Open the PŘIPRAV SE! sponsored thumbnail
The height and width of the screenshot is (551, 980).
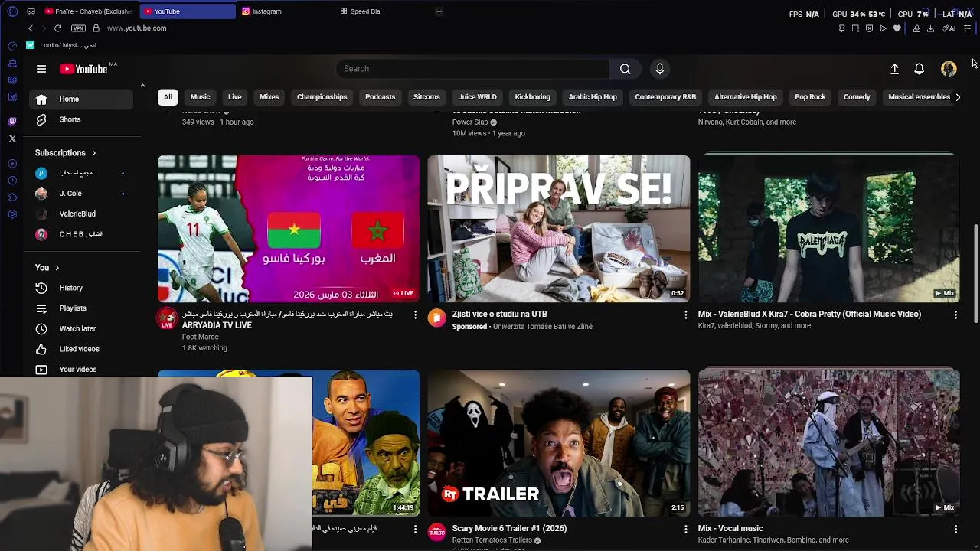pyautogui.click(x=559, y=229)
